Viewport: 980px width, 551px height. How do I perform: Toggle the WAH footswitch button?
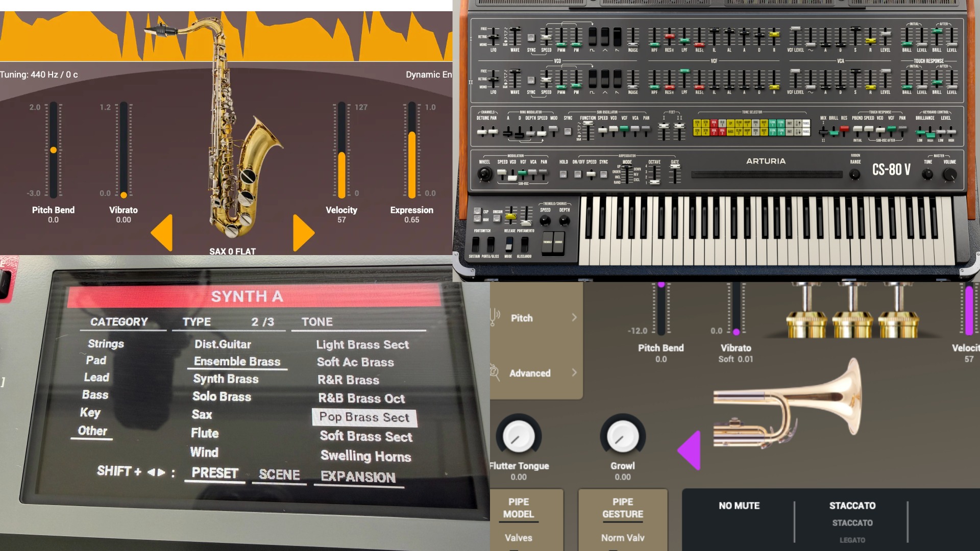click(477, 219)
